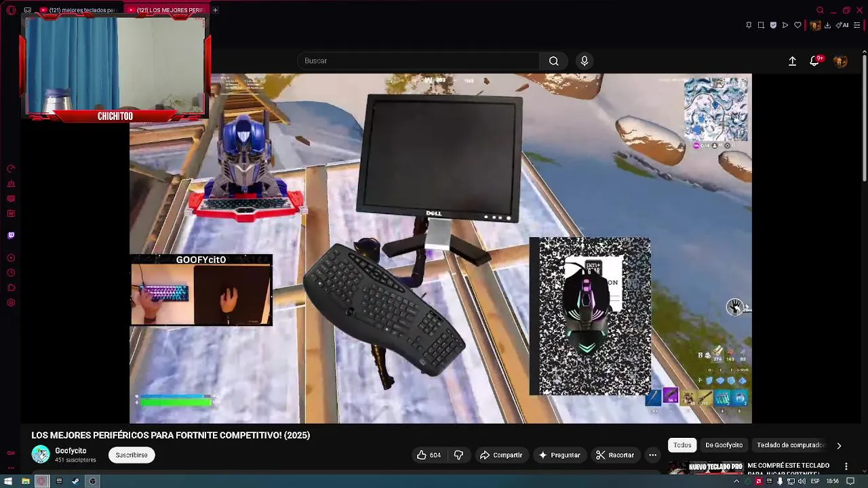Open the 18:56 taskbar clock
The width and height of the screenshot is (868, 488).
click(x=833, y=481)
